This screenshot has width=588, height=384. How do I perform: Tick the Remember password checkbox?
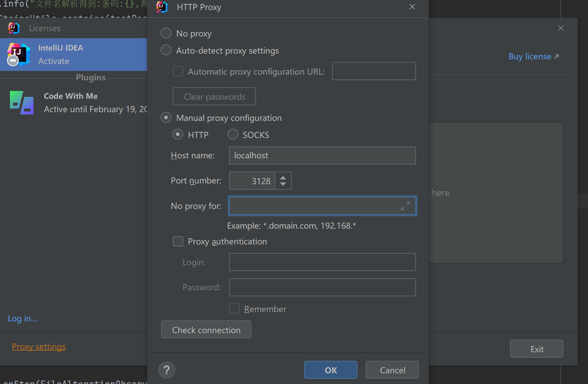(x=234, y=309)
